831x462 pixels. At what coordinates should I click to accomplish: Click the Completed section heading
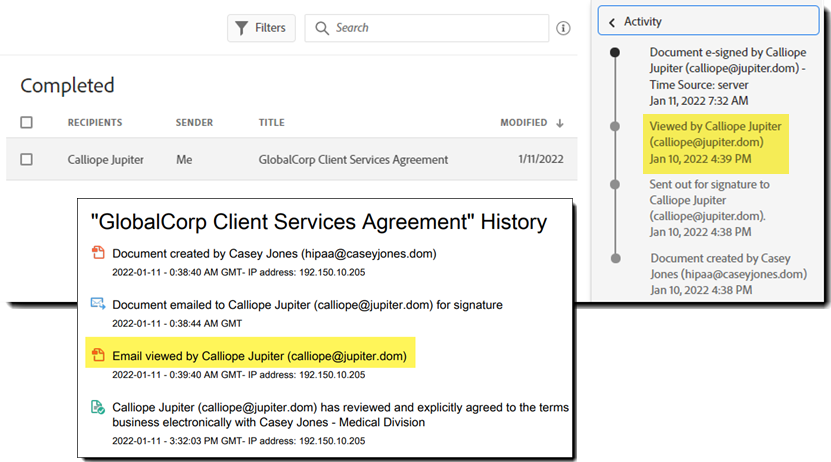(67, 86)
